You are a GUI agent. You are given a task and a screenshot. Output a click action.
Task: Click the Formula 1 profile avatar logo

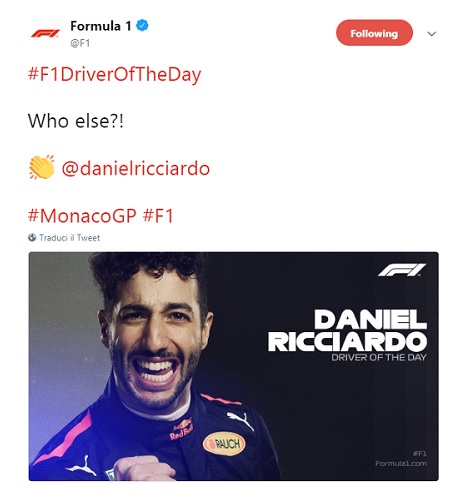pyautogui.click(x=45, y=33)
